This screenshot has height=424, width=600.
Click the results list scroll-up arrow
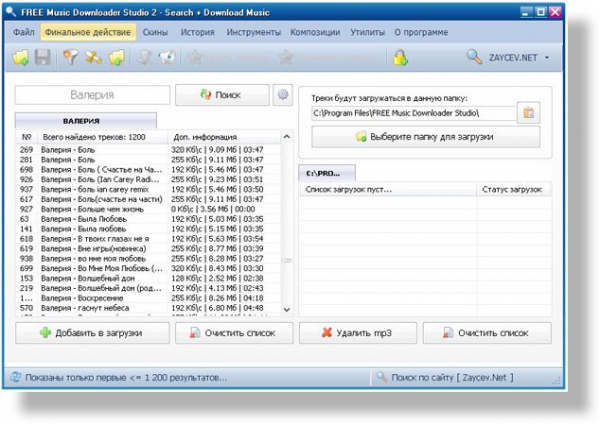287,137
